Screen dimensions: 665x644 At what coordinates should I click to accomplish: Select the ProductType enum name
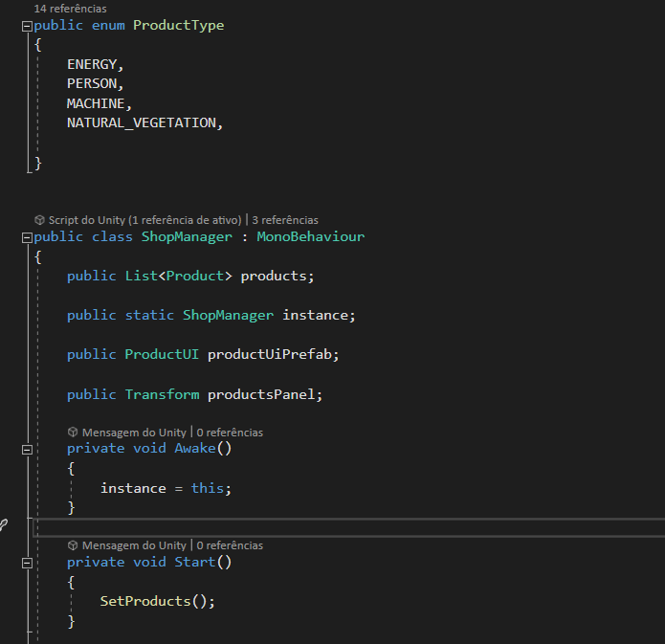pos(179,26)
